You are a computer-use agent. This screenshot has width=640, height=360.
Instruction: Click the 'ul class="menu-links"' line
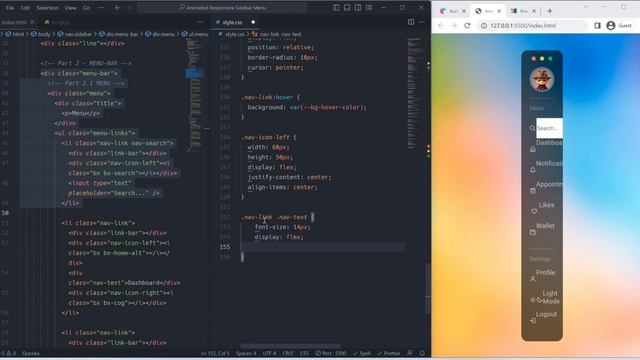click(x=95, y=133)
